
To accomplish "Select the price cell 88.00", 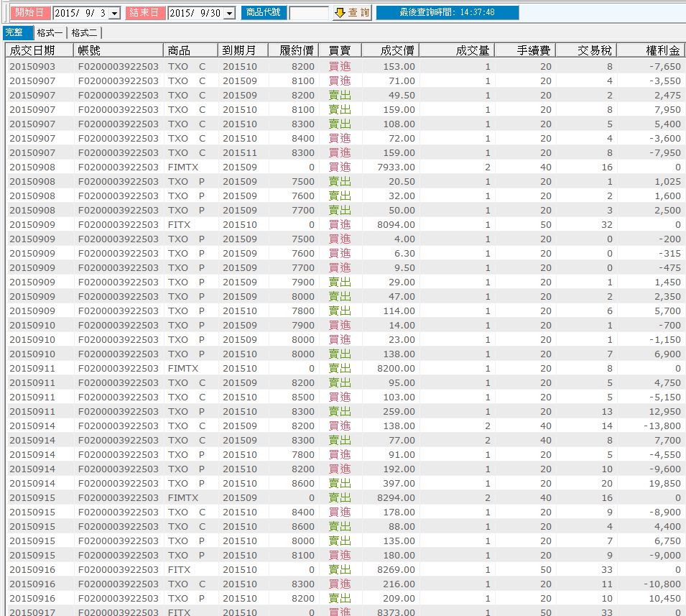I will pyautogui.click(x=402, y=527).
